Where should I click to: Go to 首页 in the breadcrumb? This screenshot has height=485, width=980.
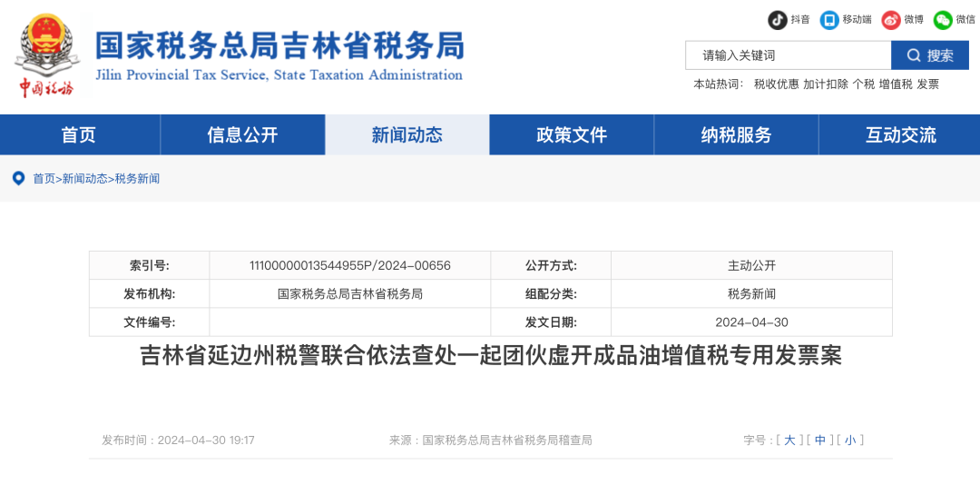click(x=44, y=179)
